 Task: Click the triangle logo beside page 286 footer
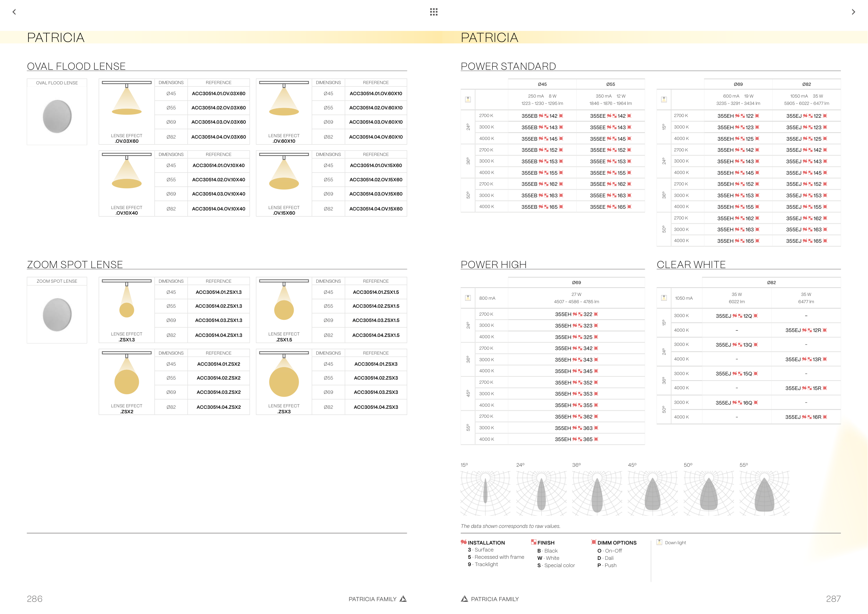[x=403, y=599]
